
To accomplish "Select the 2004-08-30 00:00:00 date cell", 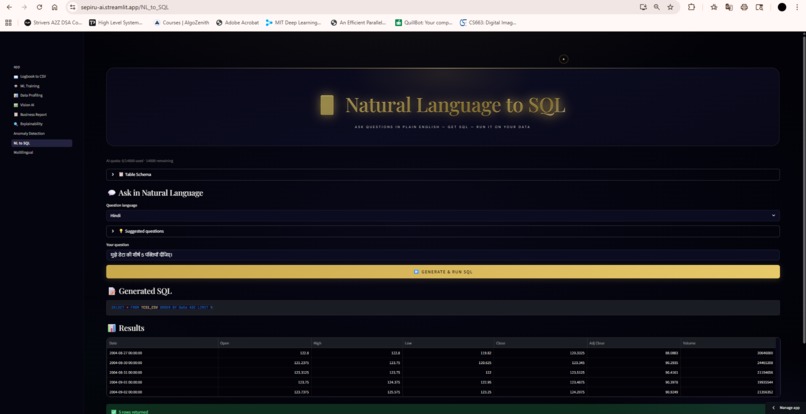I will pyautogui.click(x=162, y=363).
